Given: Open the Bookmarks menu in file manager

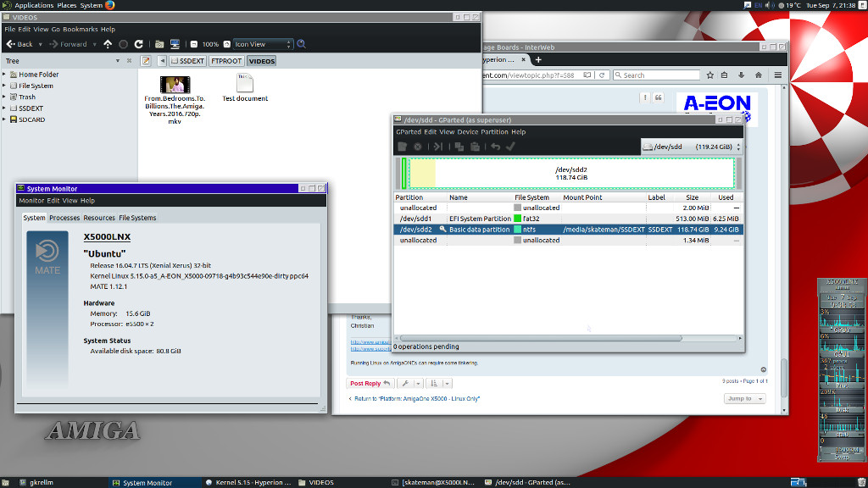Looking at the screenshot, I should point(81,30).
